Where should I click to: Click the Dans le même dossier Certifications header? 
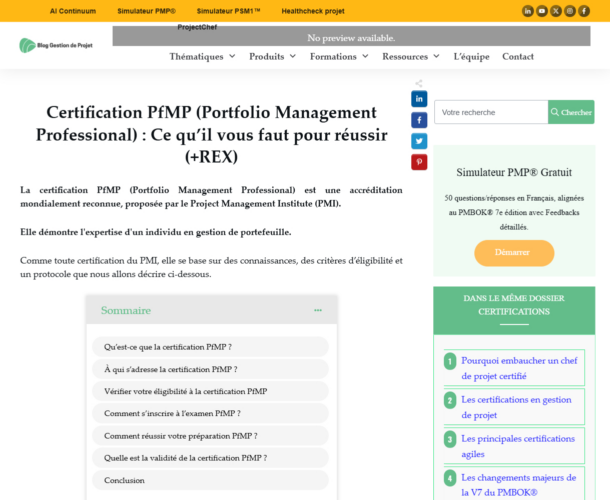514,310
